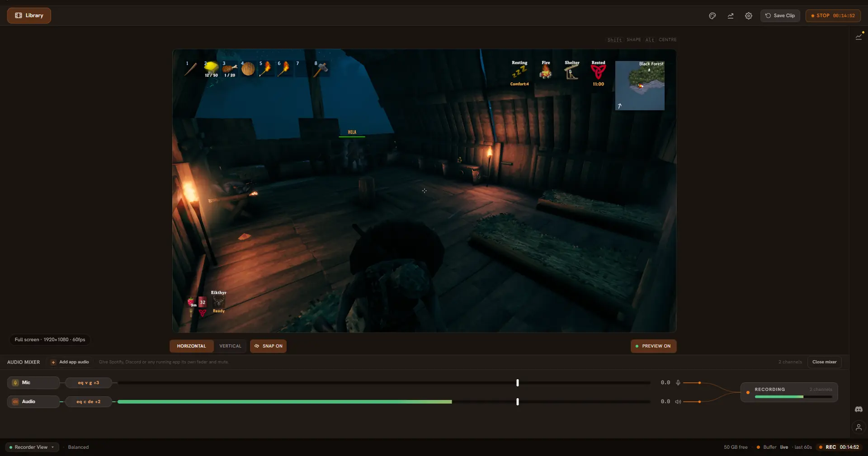Image resolution: width=868 pixels, height=456 pixels.
Task: Switch to VERTICAL layout
Action: (x=230, y=346)
